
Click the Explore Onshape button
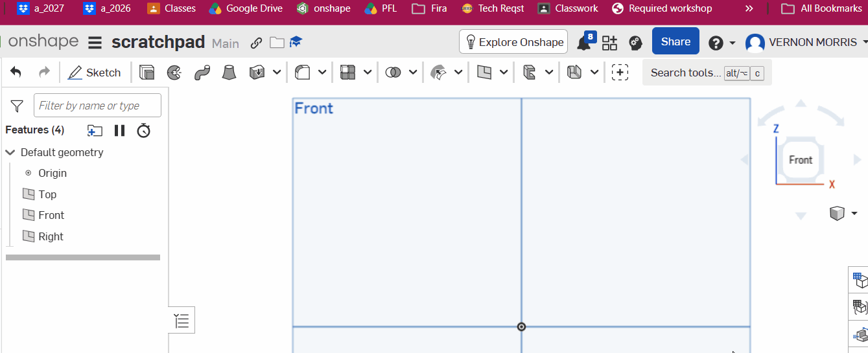(513, 42)
